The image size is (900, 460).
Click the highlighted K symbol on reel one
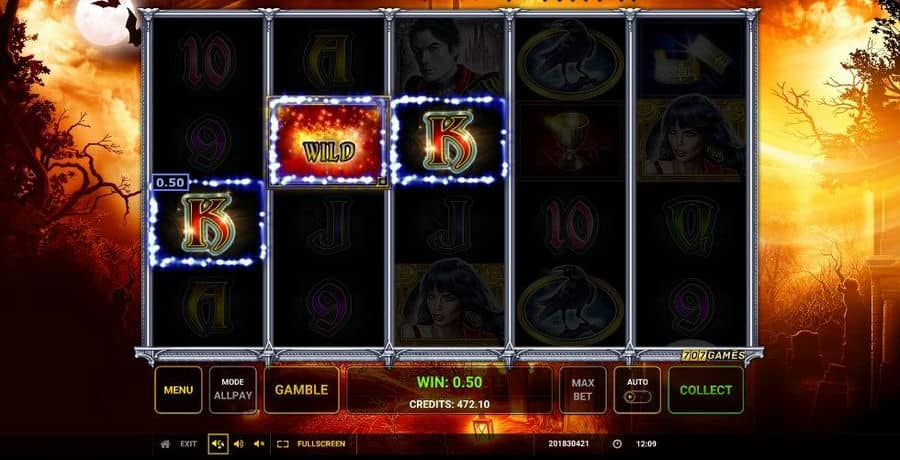click(x=207, y=223)
